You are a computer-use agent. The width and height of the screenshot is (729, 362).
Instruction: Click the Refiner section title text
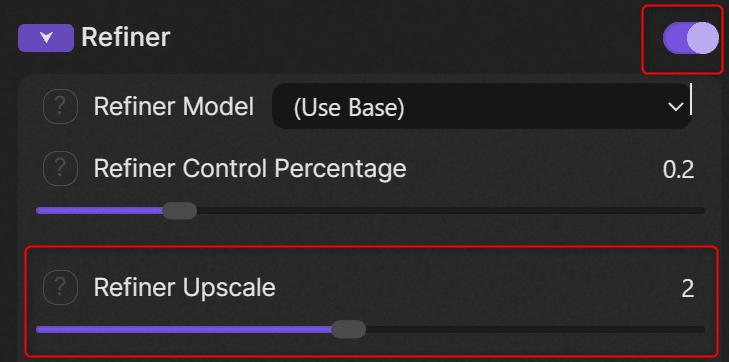pos(126,37)
